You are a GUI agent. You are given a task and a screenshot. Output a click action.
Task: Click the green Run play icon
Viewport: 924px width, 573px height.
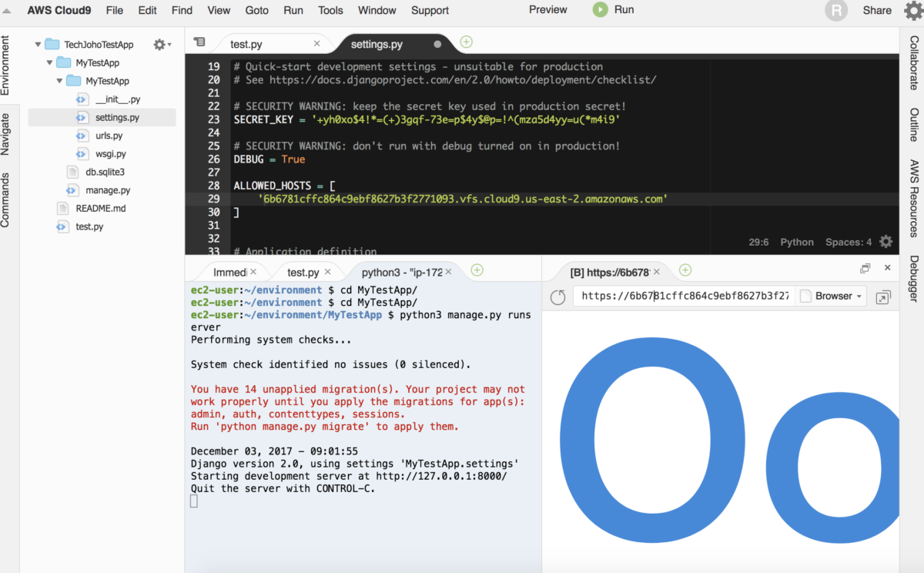point(600,10)
